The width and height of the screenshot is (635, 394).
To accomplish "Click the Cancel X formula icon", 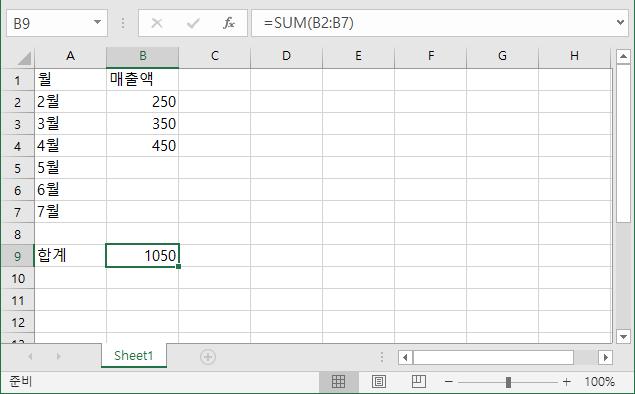I will pyautogui.click(x=157, y=23).
